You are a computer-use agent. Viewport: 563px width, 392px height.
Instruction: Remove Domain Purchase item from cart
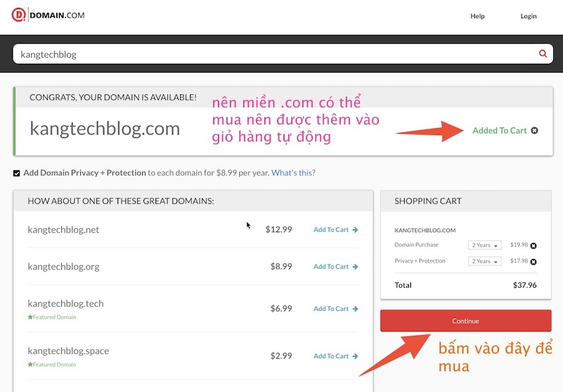tap(533, 246)
